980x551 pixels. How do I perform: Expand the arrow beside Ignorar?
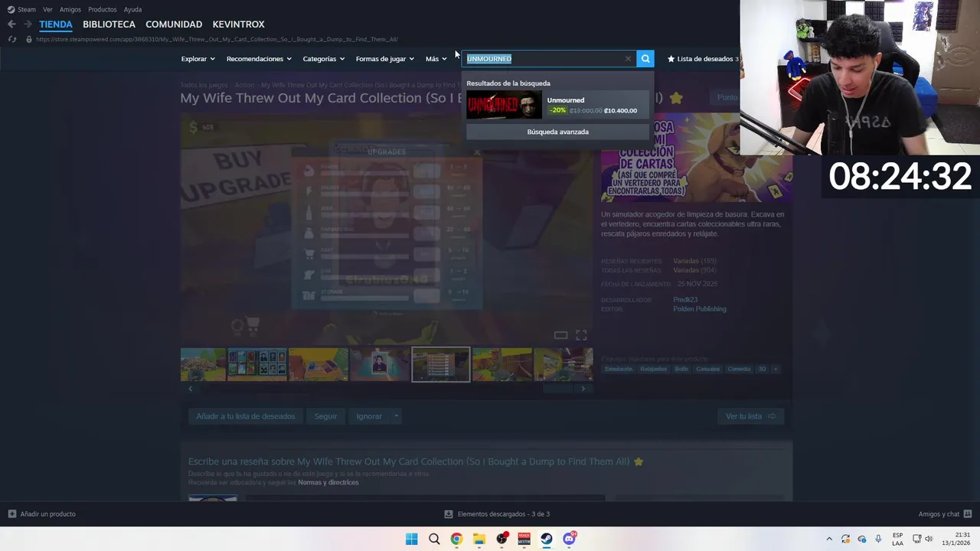click(x=396, y=416)
